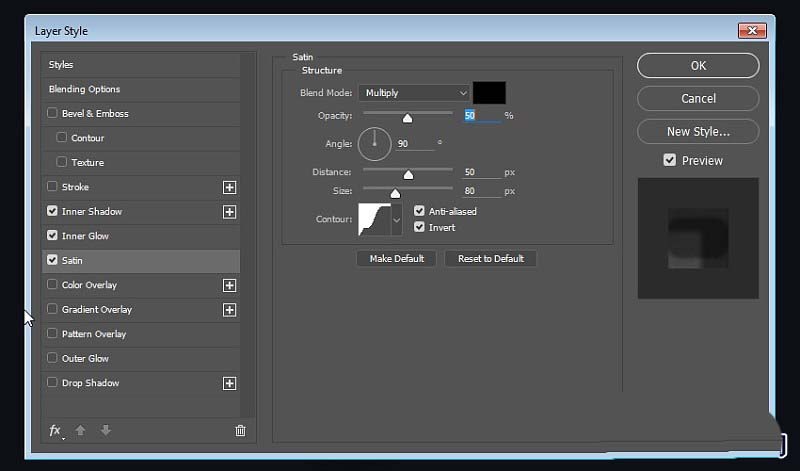800x471 pixels.
Task: Click the Distance value field
Action: (482, 172)
